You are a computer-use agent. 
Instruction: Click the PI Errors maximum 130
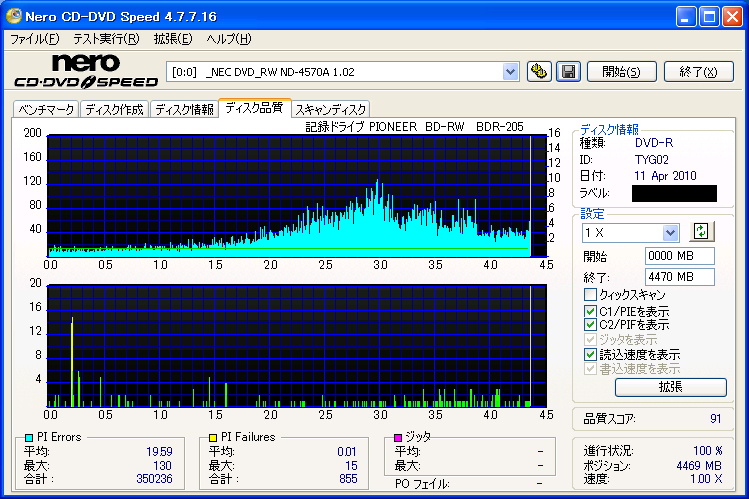162,465
